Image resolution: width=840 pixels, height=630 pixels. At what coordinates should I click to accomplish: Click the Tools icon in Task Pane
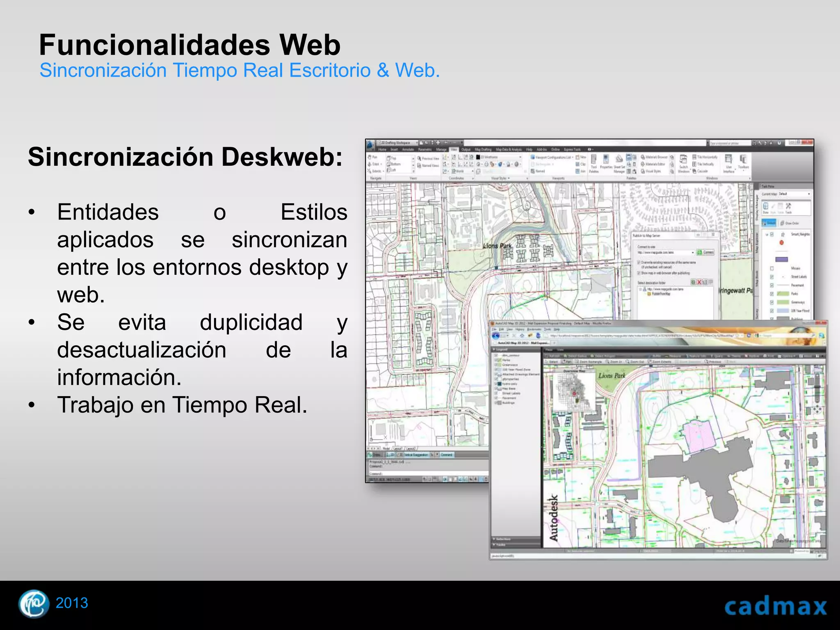pyautogui.click(x=788, y=207)
